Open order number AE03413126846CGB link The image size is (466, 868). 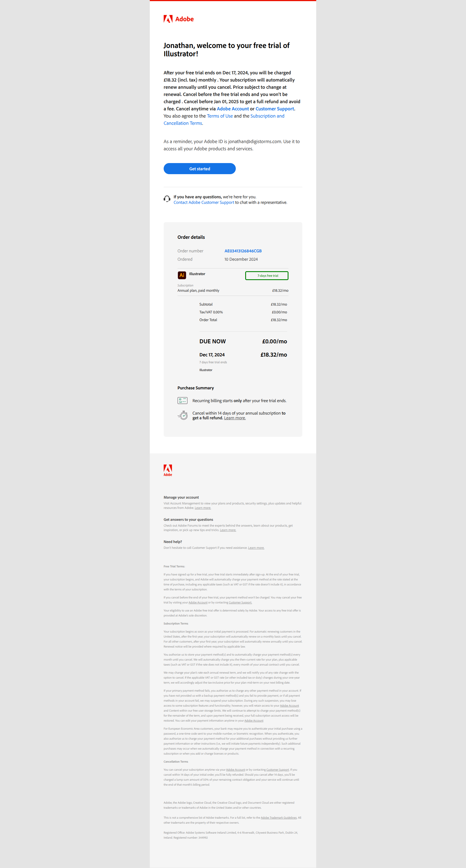[x=243, y=251]
